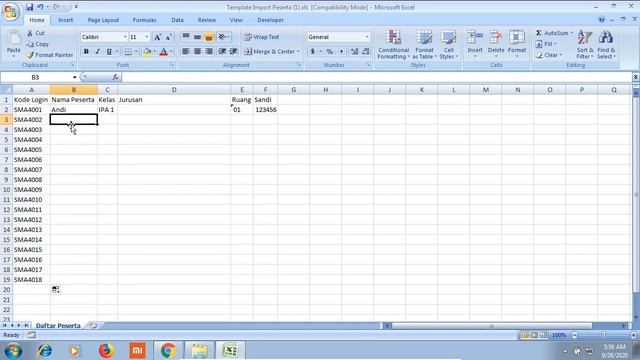Open the Conditional Formatting menu

393,45
